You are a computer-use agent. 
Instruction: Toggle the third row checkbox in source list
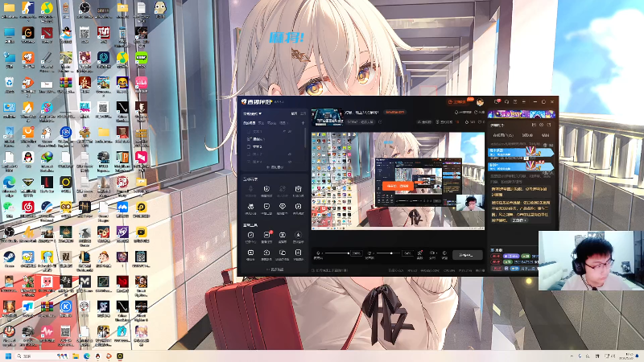click(x=249, y=146)
